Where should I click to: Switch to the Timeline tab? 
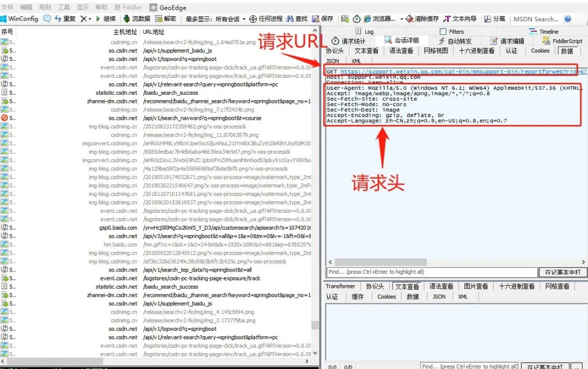click(x=544, y=32)
